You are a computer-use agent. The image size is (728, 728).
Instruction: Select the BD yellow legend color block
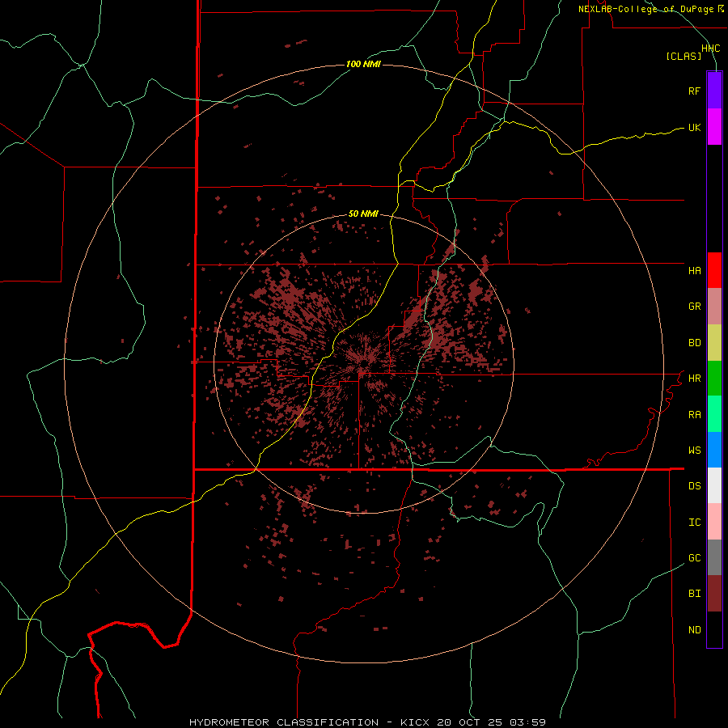tap(714, 343)
